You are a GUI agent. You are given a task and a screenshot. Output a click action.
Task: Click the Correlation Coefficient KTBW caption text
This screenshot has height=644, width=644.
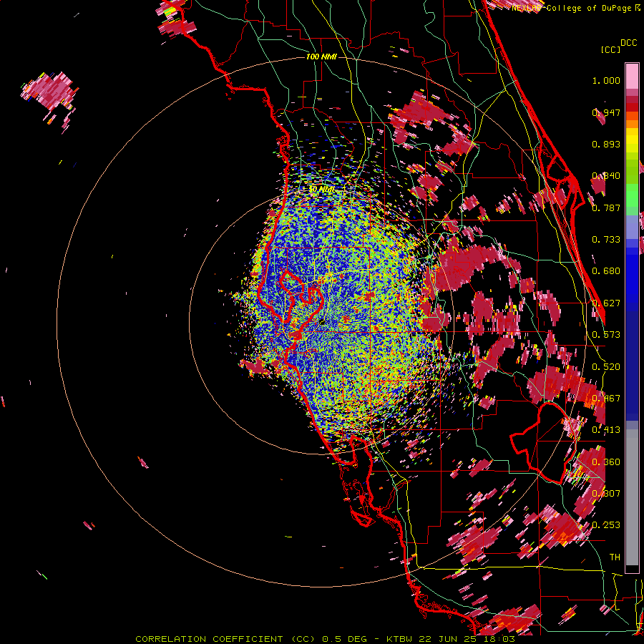coord(325,639)
